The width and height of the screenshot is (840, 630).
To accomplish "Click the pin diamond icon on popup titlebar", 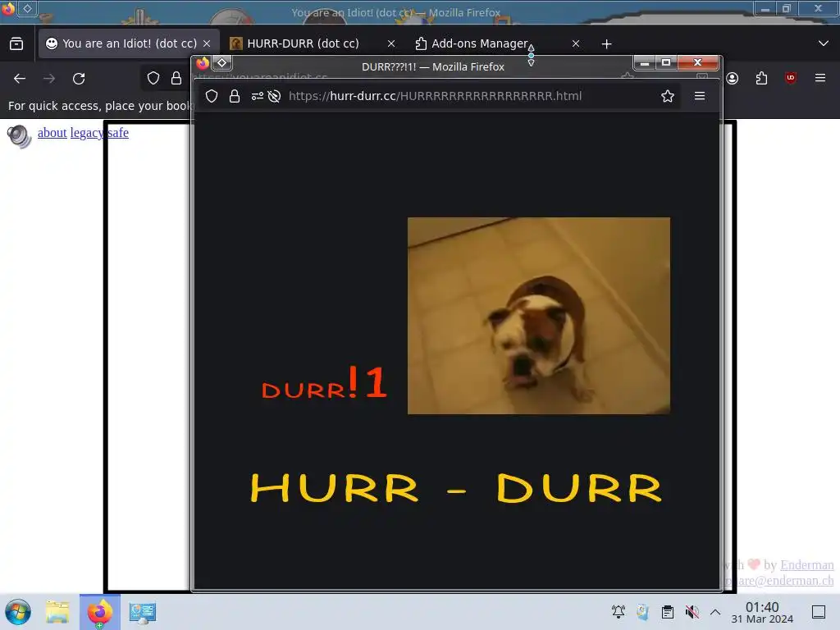I will tap(221, 63).
